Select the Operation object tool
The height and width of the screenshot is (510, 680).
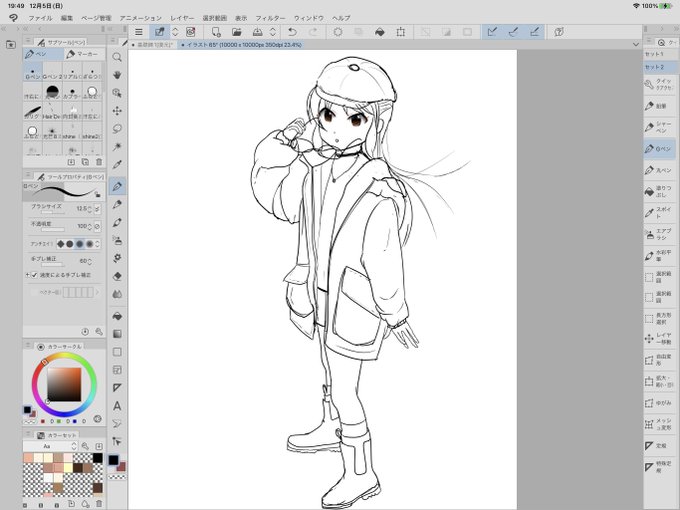pos(117,93)
